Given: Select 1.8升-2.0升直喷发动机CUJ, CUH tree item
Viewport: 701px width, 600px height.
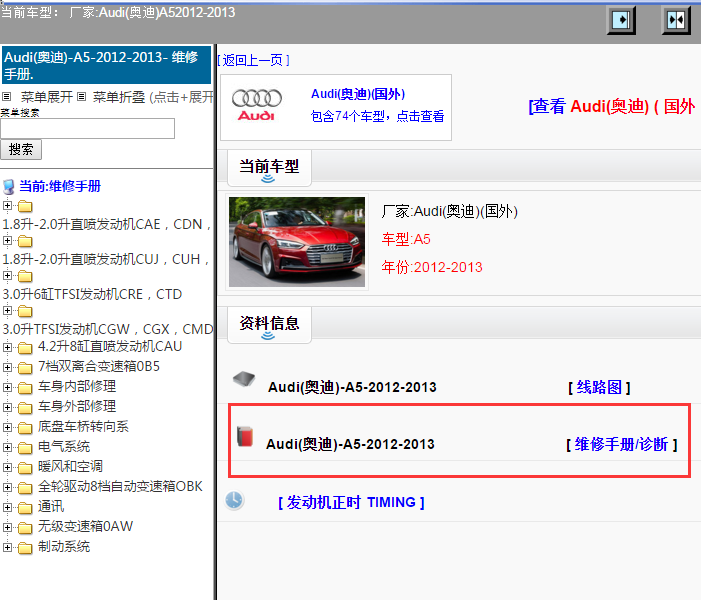Looking at the screenshot, I should pos(106,259).
